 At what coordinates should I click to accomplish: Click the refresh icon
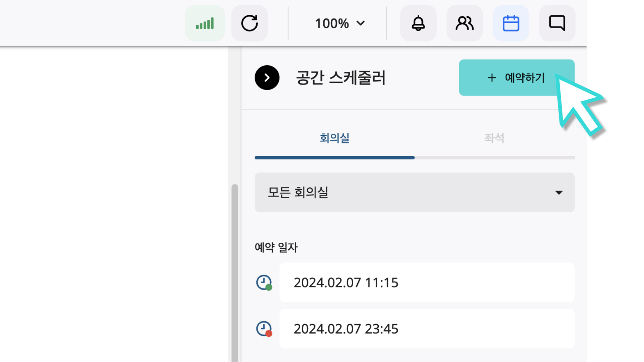pyautogui.click(x=250, y=23)
